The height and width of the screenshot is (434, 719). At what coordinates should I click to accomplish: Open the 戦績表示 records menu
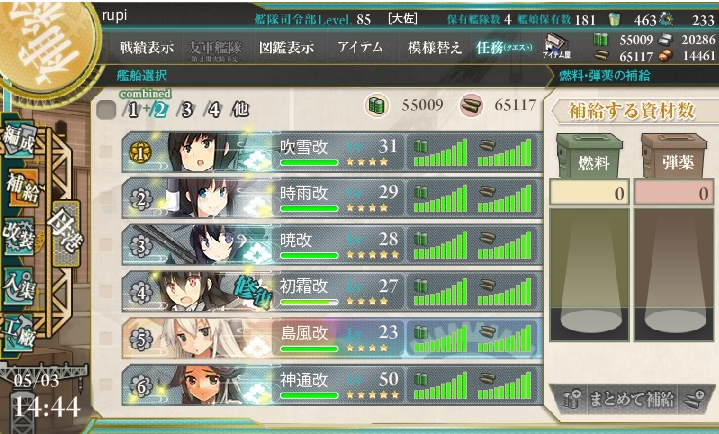pyautogui.click(x=147, y=47)
